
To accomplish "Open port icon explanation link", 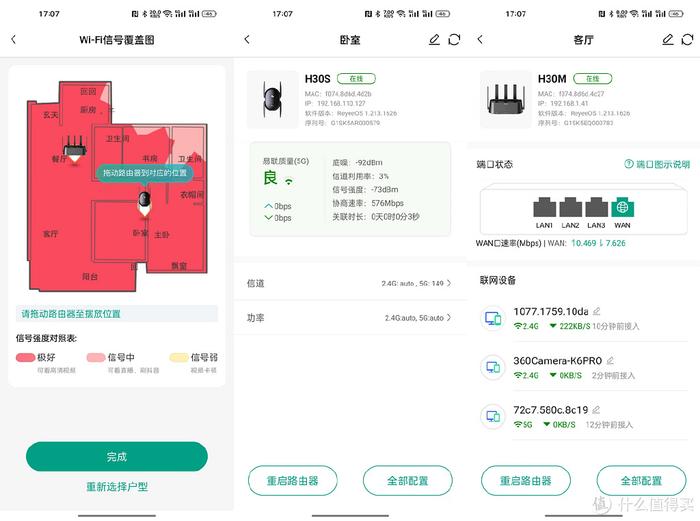I will point(657,164).
